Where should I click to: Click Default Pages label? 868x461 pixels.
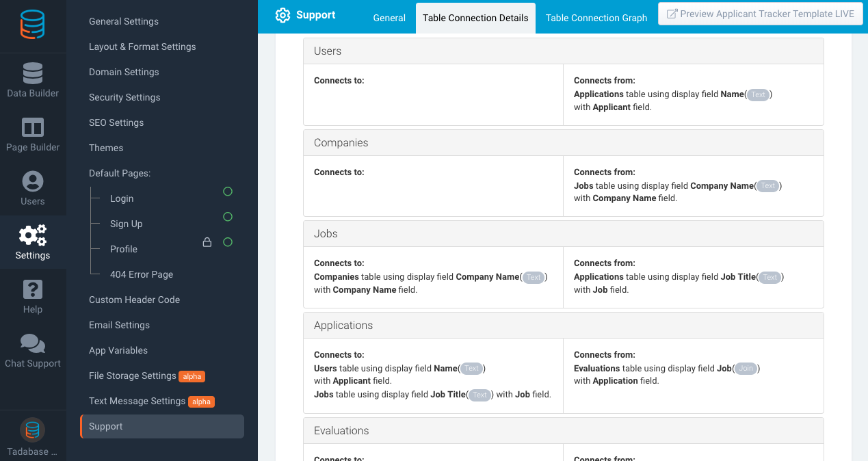click(120, 173)
